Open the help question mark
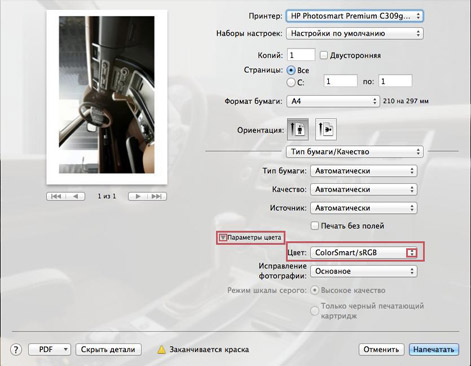The height and width of the screenshot is (366, 471). tap(16, 350)
